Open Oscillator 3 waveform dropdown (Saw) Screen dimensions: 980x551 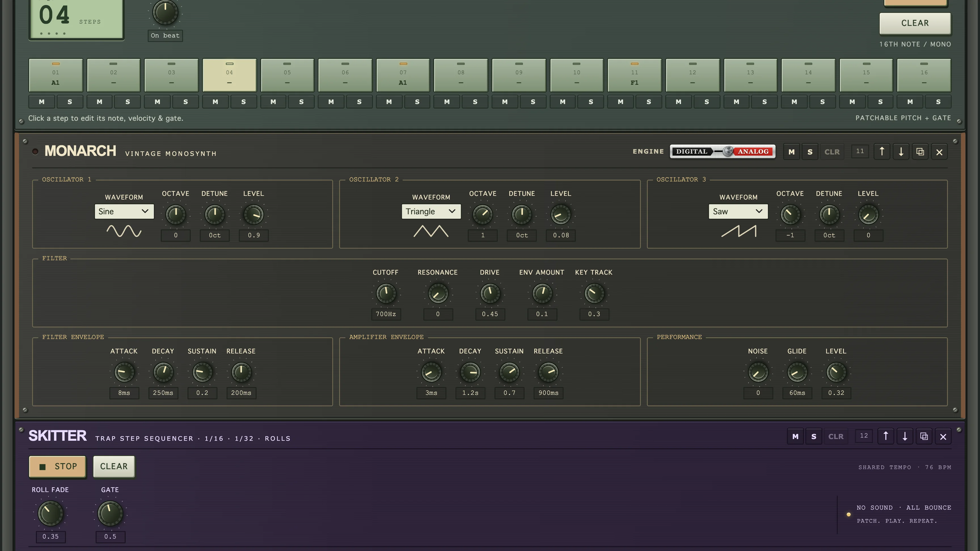click(x=738, y=211)
